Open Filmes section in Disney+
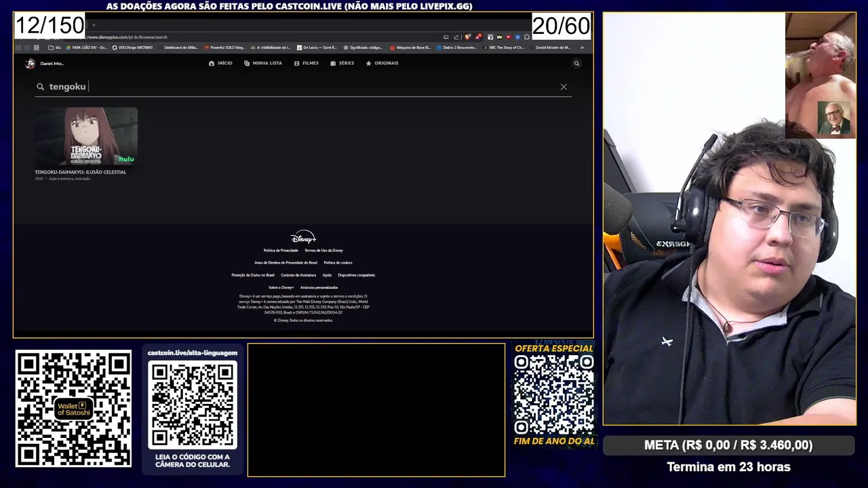 [306, 63]
